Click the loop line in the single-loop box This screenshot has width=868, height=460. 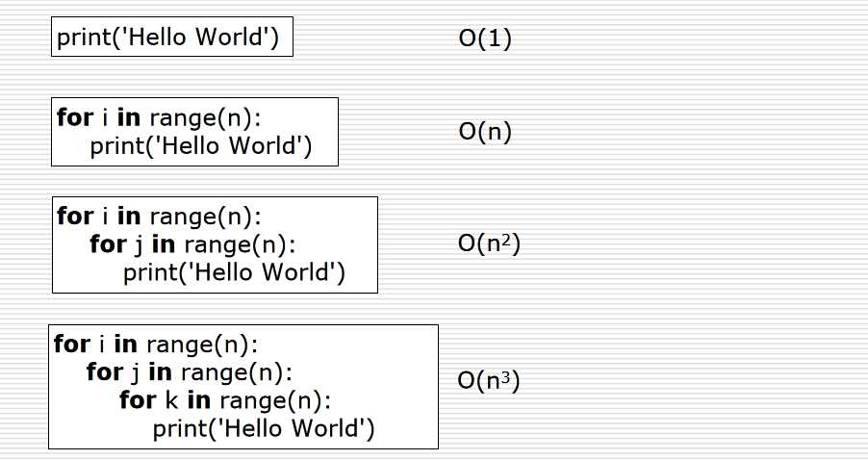(x=160, y=117)
